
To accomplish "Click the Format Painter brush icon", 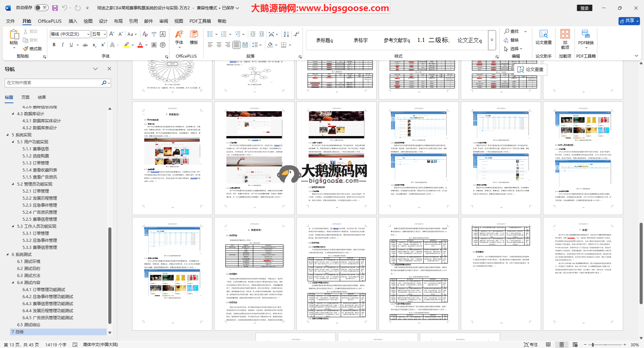I will 26,49.
